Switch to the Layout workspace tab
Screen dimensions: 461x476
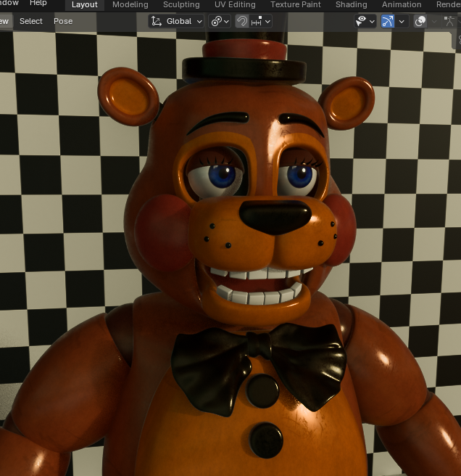[x=85, y=4]
